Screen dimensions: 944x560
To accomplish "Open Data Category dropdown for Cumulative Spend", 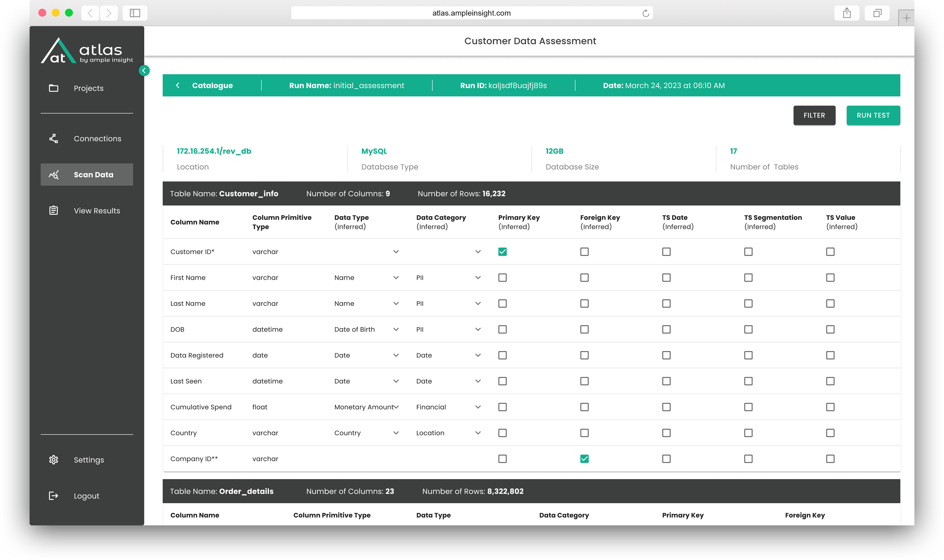I will (x=478, y=407).
